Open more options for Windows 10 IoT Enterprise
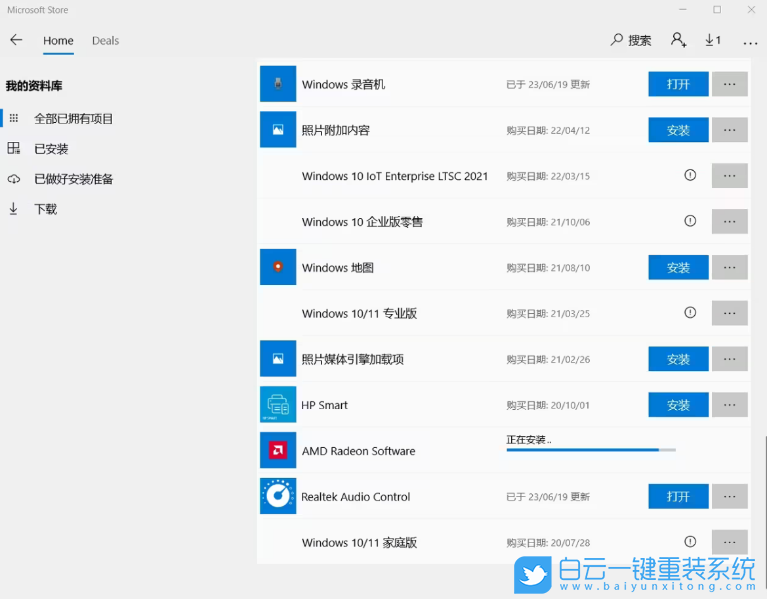This screenshot has height=599, width=767. 730,176
